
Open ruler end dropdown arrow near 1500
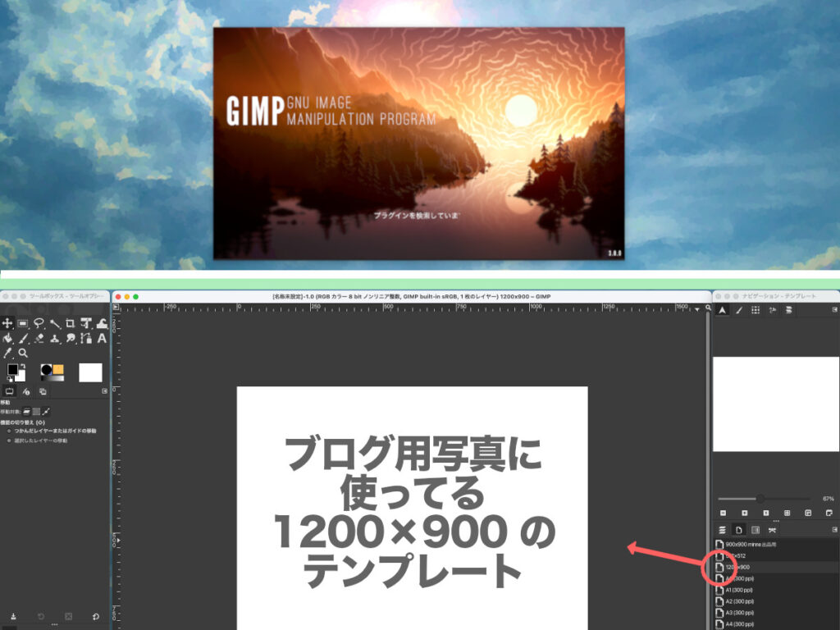click(x=697, y=309)
